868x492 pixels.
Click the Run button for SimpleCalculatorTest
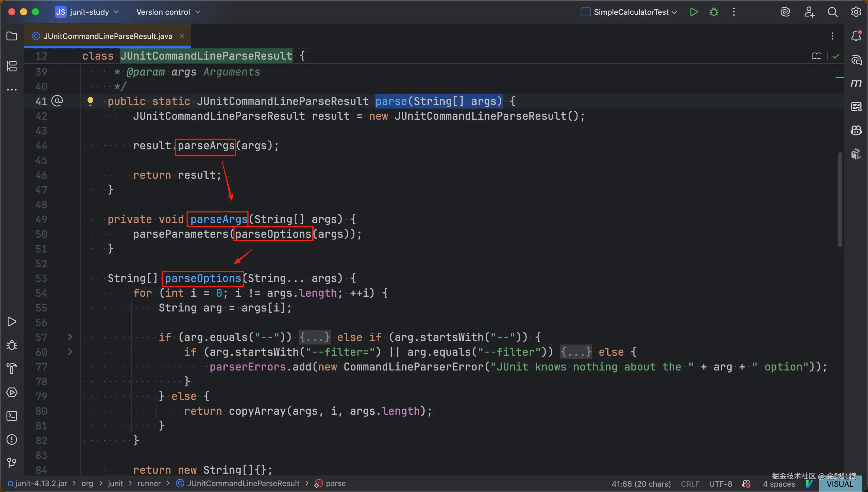pos(694,12)
